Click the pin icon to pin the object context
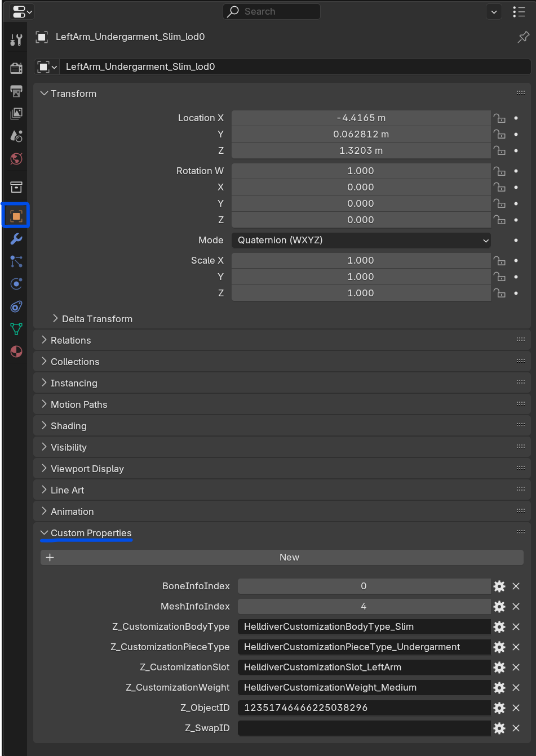 tap(523, 37)
